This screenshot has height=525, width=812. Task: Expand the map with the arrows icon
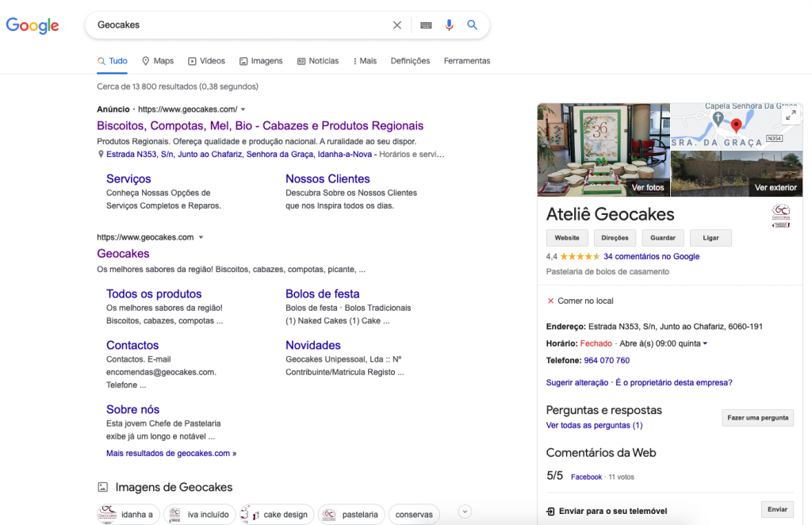(x=791, y=116)
